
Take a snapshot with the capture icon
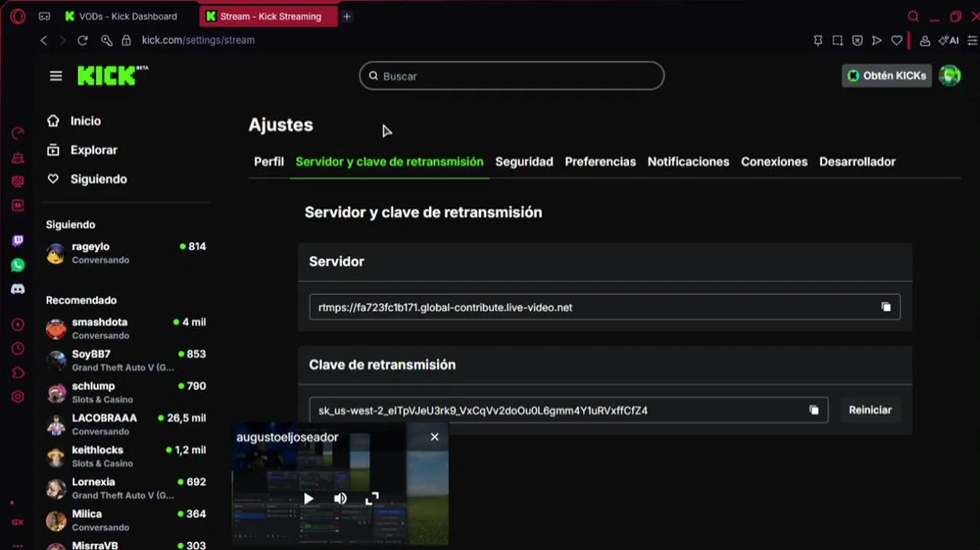pos(837,40)
